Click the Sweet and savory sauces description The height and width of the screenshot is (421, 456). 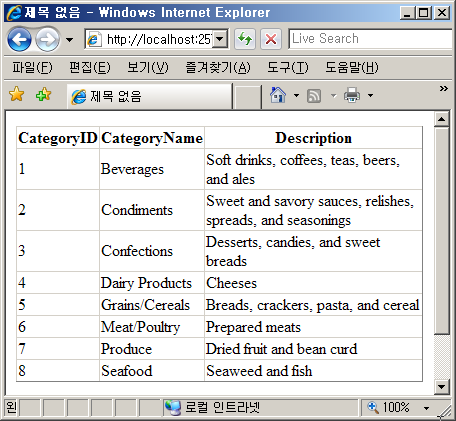click(x=313, y=210)
